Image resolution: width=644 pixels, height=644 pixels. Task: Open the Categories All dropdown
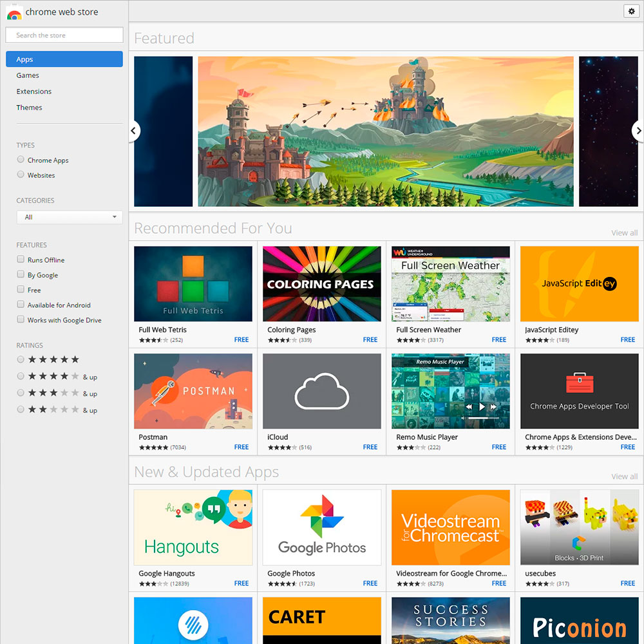(70, 217)
